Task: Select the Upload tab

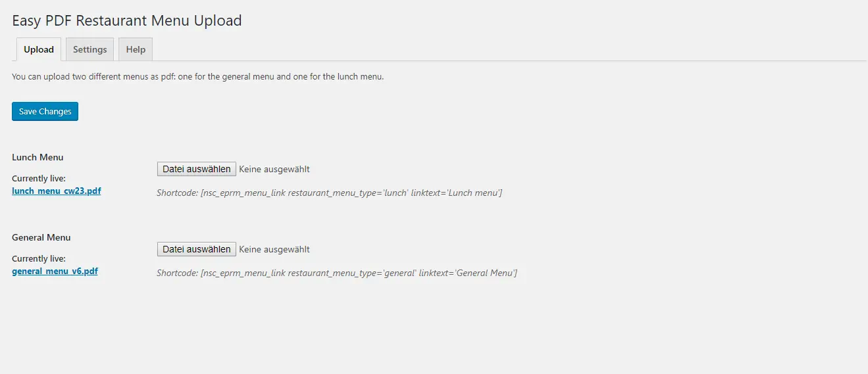Action: [39, 49]
